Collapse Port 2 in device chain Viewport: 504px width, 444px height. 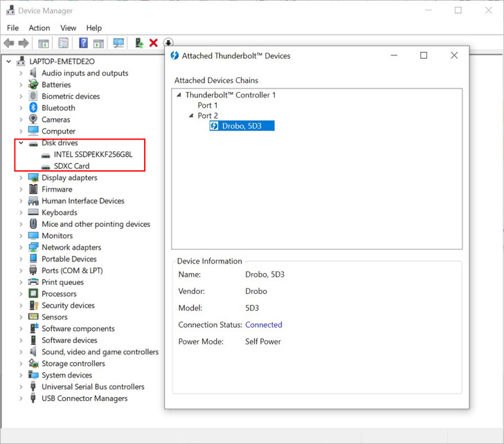(191, 115)
